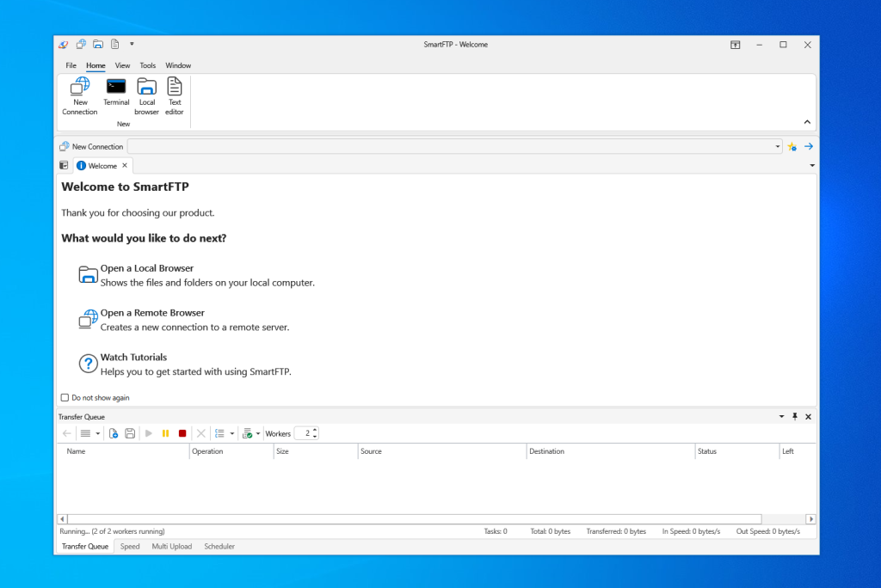Viewport: 881px width, 588px height.
Task: Open the Transfer Queue panel dropdown menu
Action: tap(781, 416)
